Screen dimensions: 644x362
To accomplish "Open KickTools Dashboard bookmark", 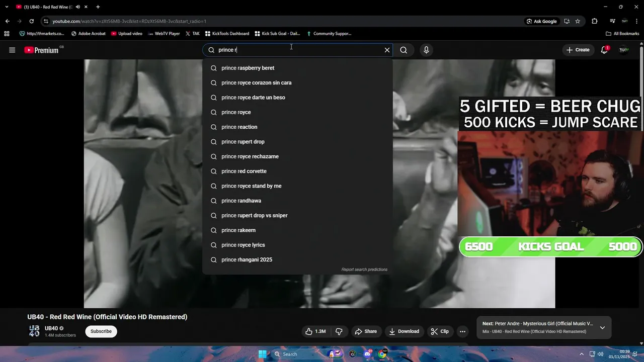I will pos(227,34).
